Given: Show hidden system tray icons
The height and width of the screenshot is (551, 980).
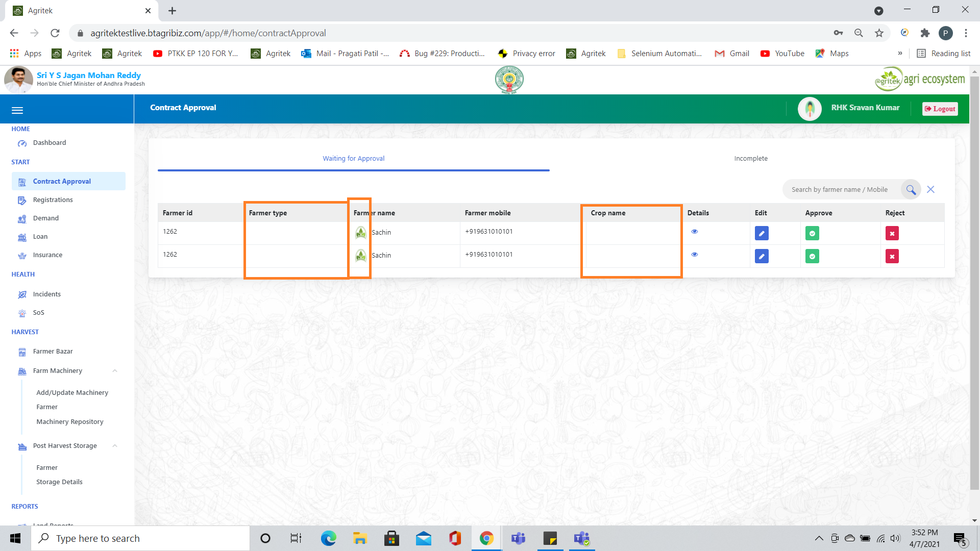Looking at the screenshot, I should point(819,538).
